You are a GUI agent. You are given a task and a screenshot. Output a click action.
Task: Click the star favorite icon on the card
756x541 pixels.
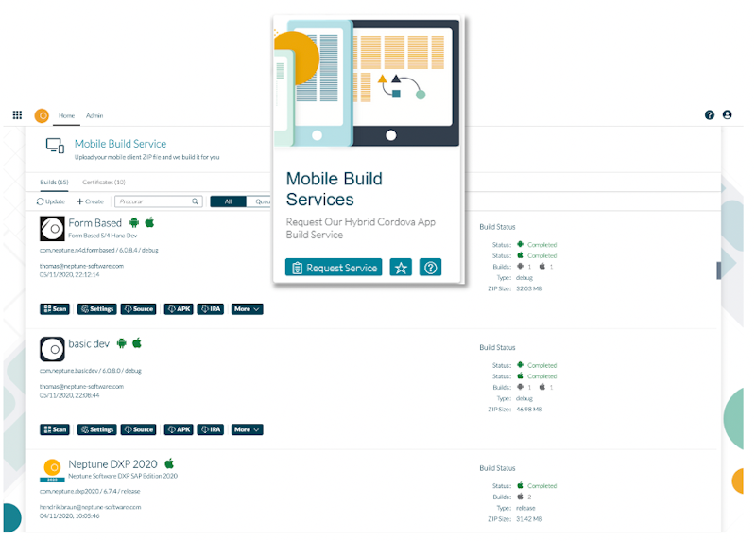tap(401, 268)
